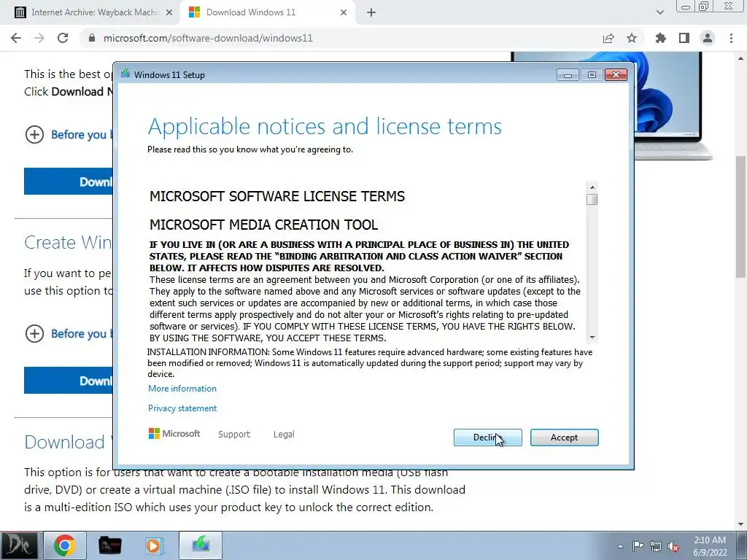Viewport: 747px width, 560px height.
Task: Click the license text scrollbar down arrow
Action: 592,337
